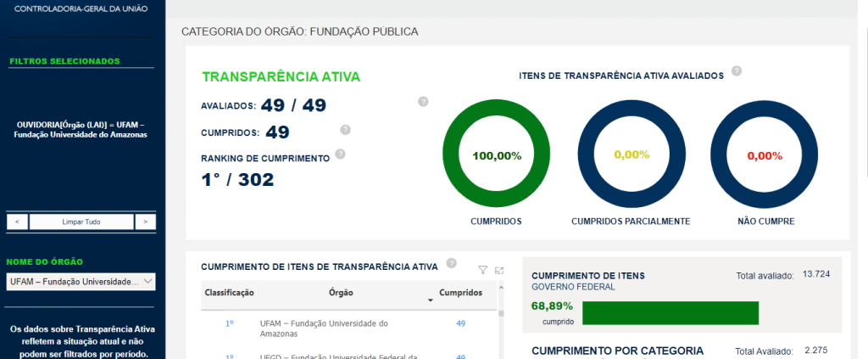
Task: Click sort arrow in Órgão column header
Action: click(430, 300)
